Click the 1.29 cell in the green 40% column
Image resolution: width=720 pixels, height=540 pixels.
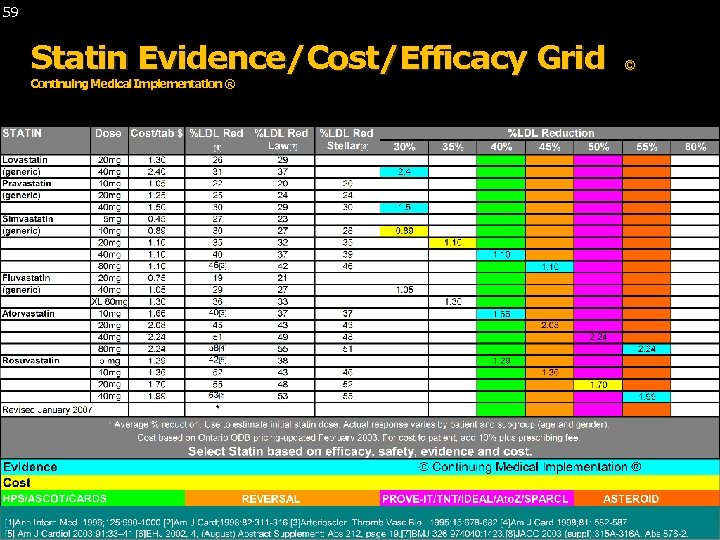click(501, 361)
